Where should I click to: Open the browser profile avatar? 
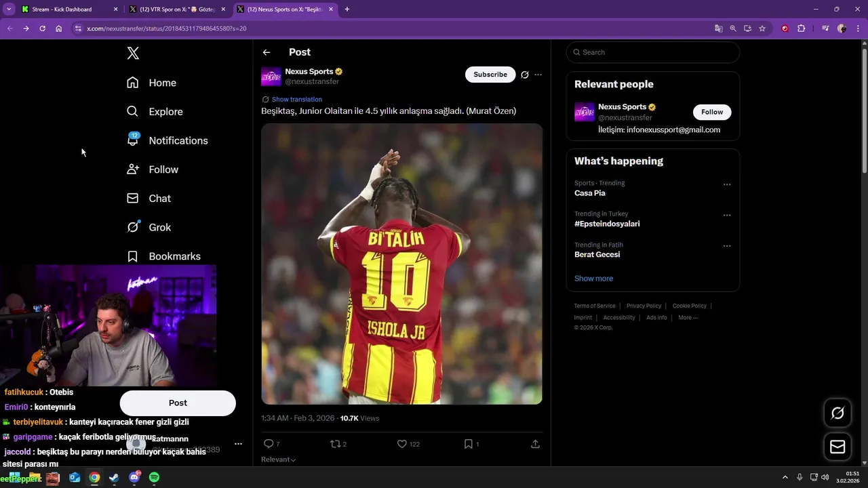pos(842,28)
